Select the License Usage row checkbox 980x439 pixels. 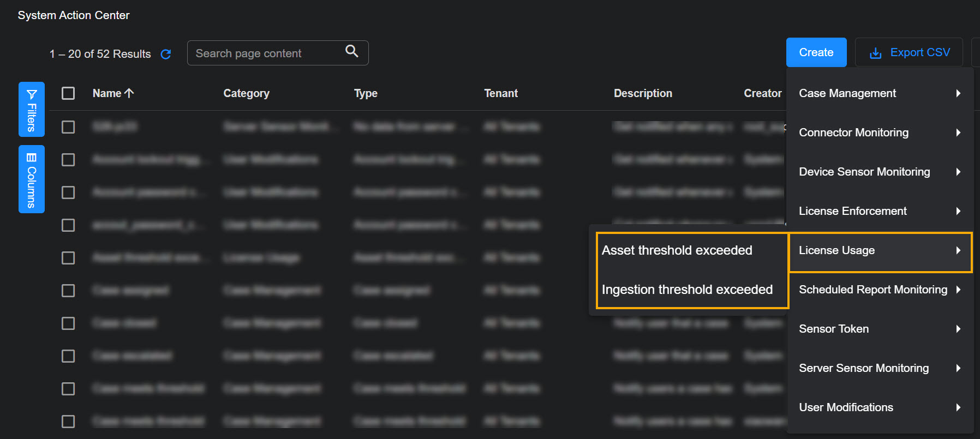(68, 258)
